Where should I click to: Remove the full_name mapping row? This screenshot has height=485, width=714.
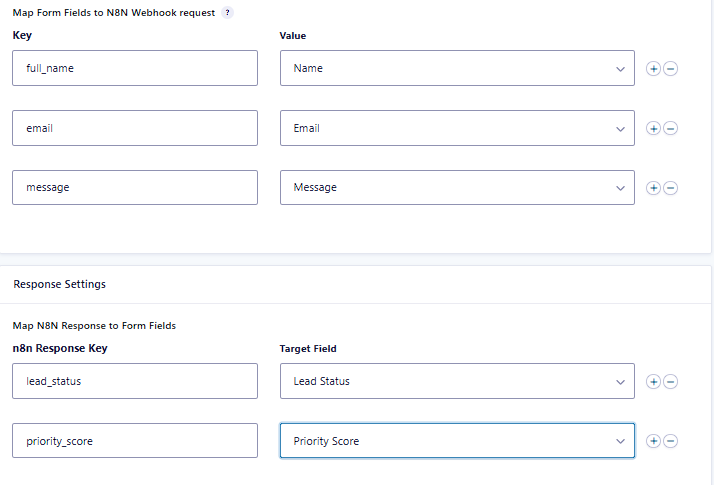click(671, 69)
